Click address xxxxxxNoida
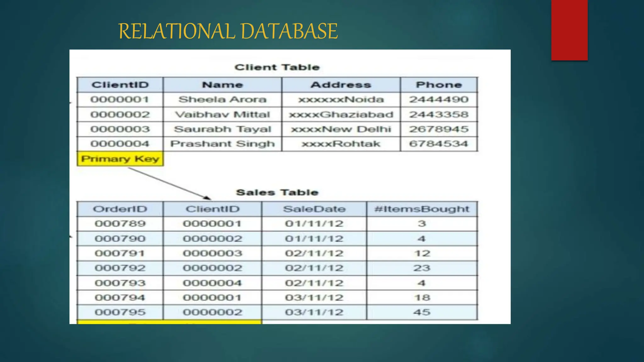 coord(341,100)
